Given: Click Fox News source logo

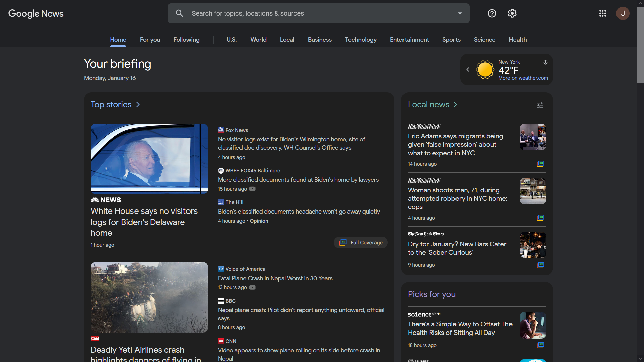Looking at the screenshot, I should (221, 130).
